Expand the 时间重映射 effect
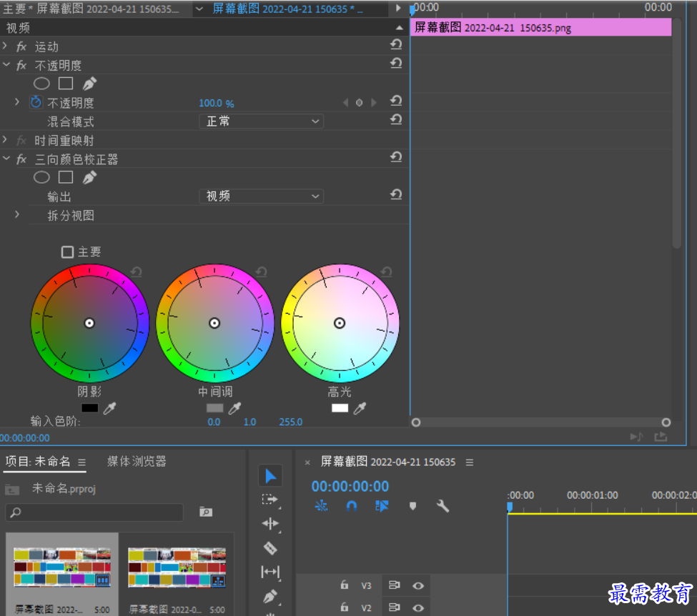Screen dimensions: 697x616 (5, 139)
